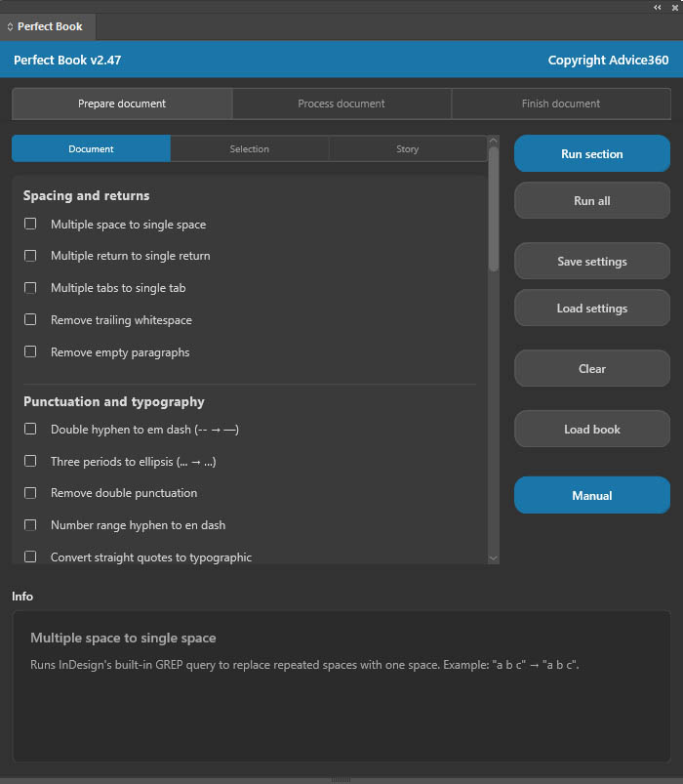This screenshot has height=784, width=683.
Task: Select the Story scope tab
Action: coord(407,148)
